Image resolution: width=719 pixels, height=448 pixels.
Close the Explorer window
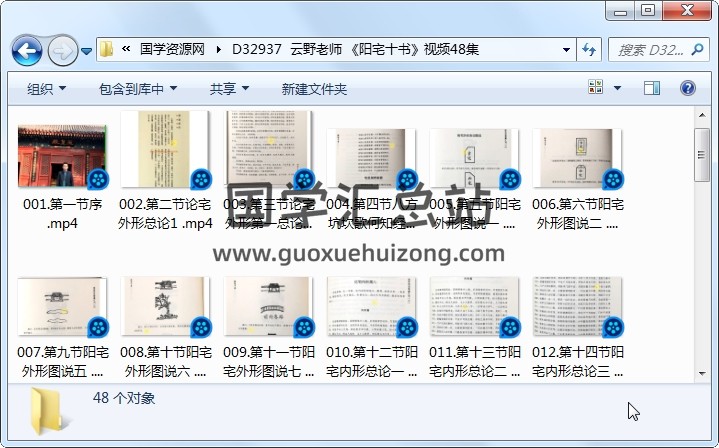click(x=687, y=11)
